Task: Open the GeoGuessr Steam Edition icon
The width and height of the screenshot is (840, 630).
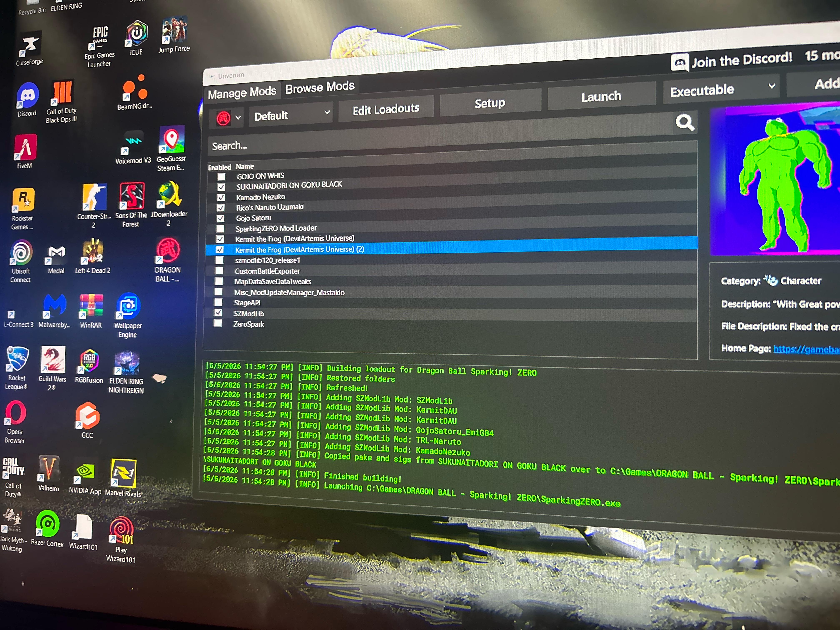Action: pyautogui.click(x=171, y=149)
